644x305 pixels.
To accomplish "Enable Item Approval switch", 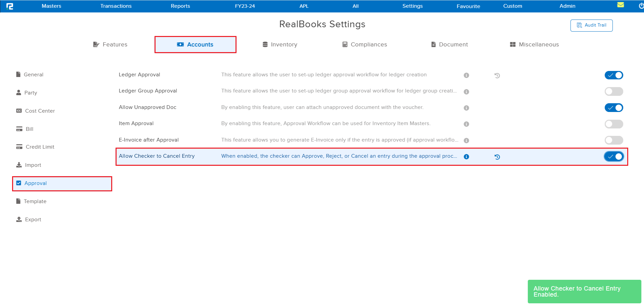I will pyautogui.click(x=614, y=124).
